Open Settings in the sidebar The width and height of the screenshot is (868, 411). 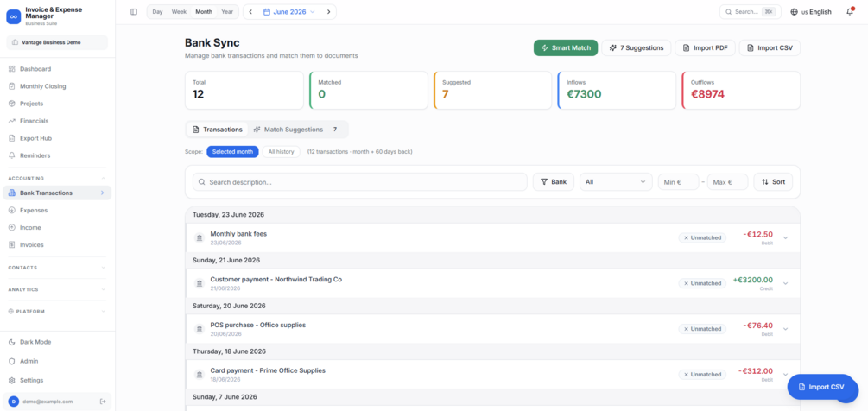tap(58, 380)
